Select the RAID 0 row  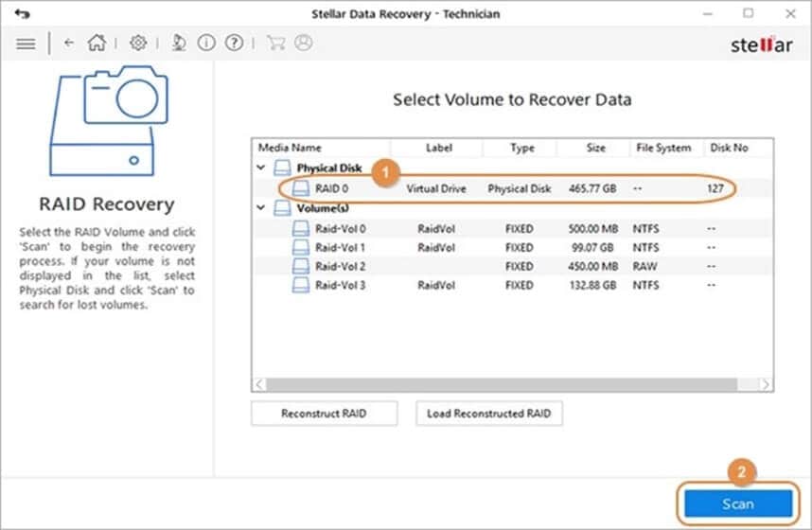[513, 188]
